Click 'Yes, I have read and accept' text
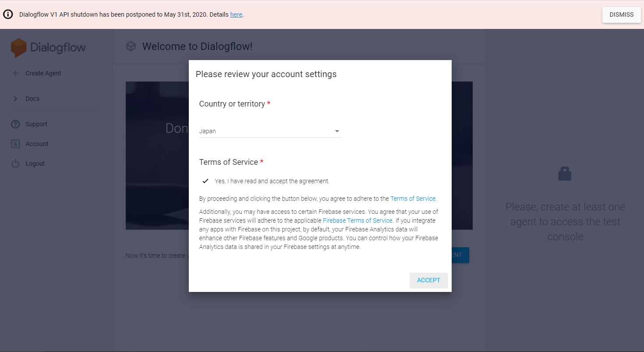 tap(272, 181)
